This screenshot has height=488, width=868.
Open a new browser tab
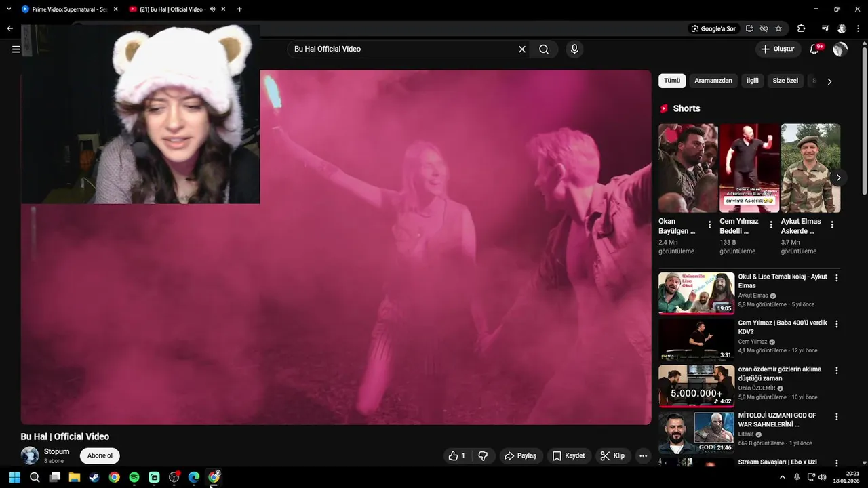click(239, 9)
